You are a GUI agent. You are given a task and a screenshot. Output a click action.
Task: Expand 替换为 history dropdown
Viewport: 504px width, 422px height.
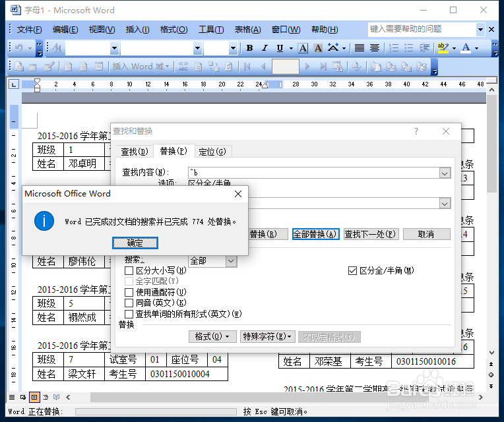(445, 204)
